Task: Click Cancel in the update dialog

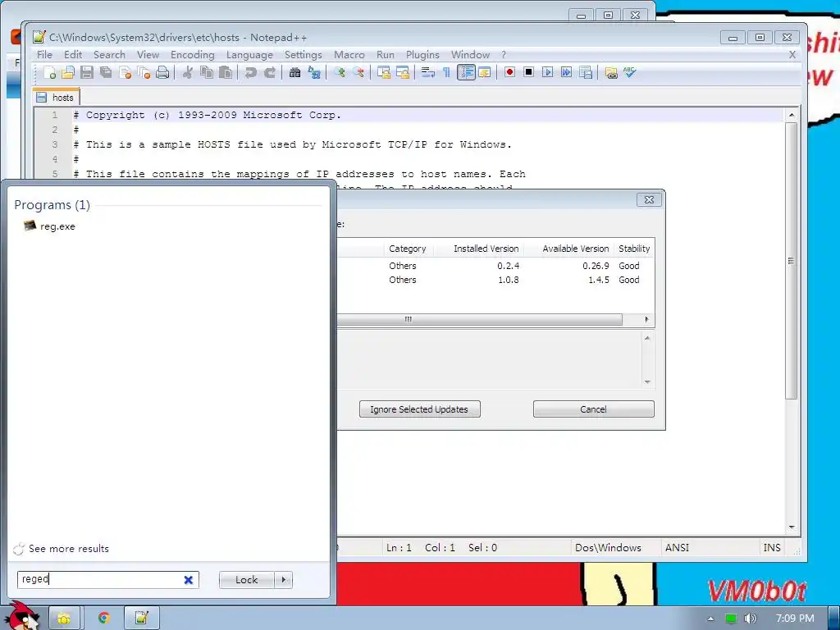Action: coord(594,409)
